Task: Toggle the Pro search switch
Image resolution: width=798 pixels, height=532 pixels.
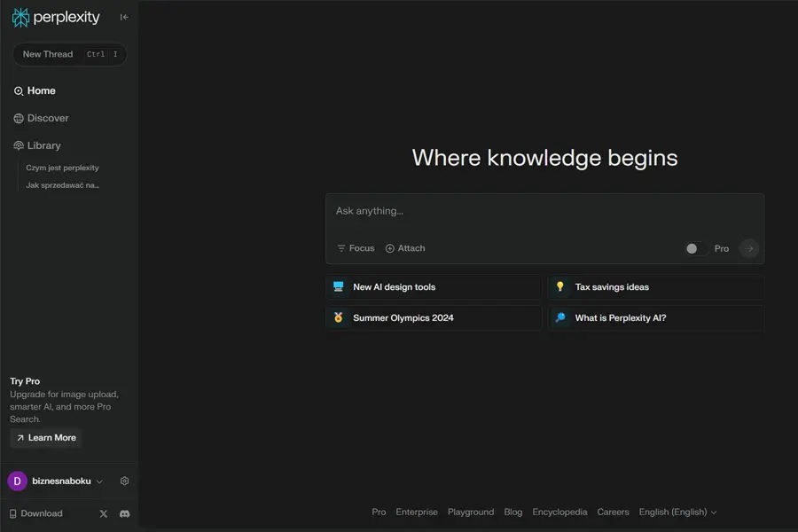Action: tap(695, 249)
